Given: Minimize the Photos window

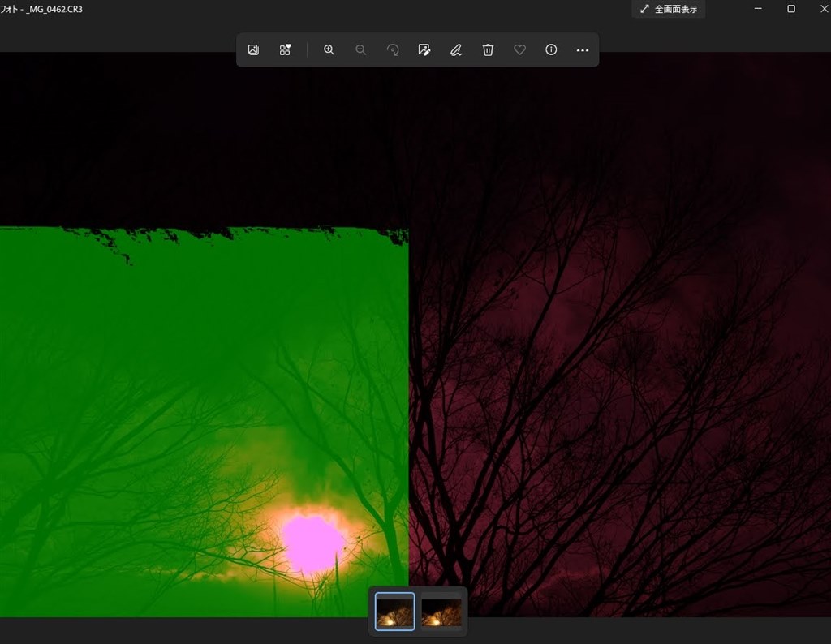Looking at the screenshot, I should pos(758,9).
